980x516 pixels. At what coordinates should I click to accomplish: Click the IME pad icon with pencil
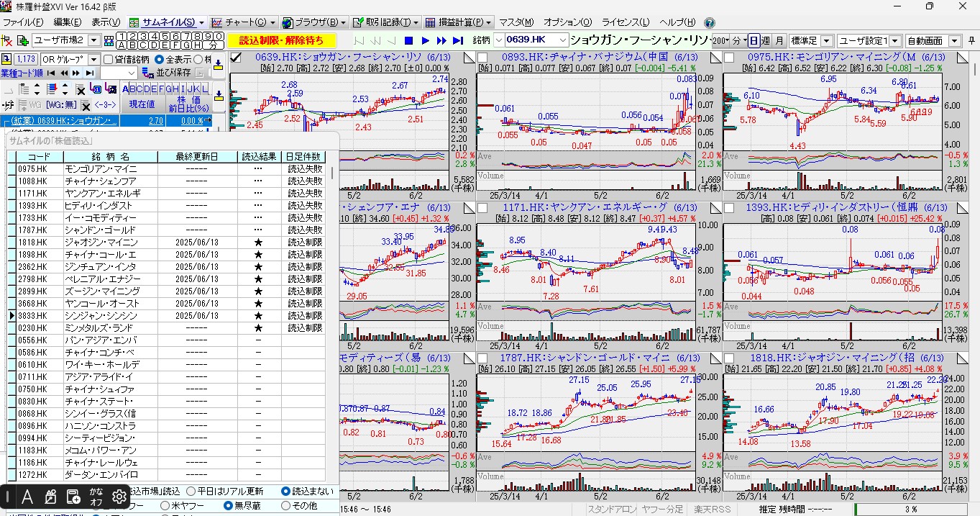pos(50,496)
